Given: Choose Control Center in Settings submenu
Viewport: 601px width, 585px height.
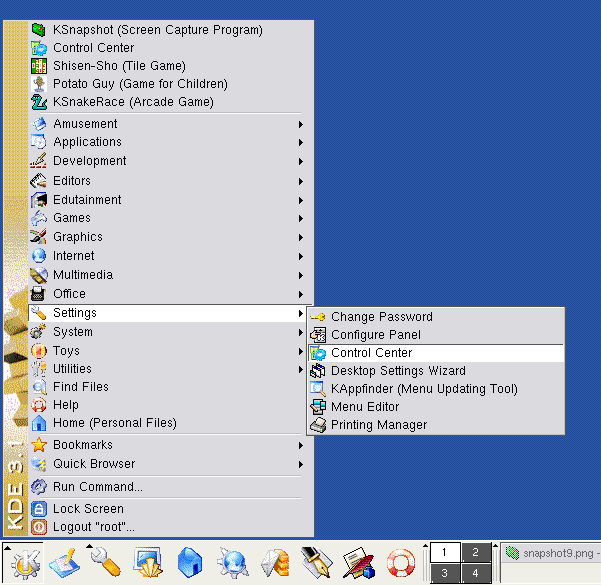Looking at the screenshot, I should point(436,353).
